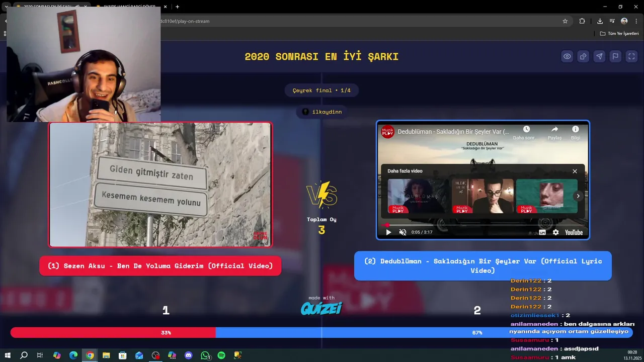
Task: Open the video on YouTube logo
Action: pos(574,232)
